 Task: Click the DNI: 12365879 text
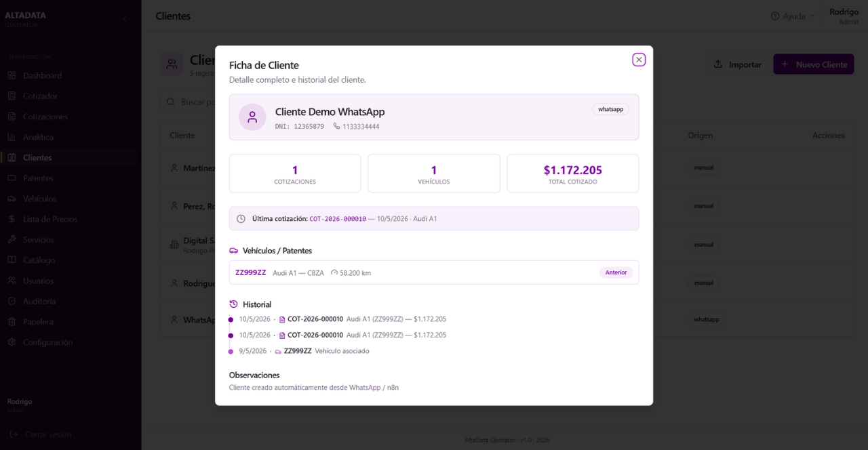(x=300, y=127)
